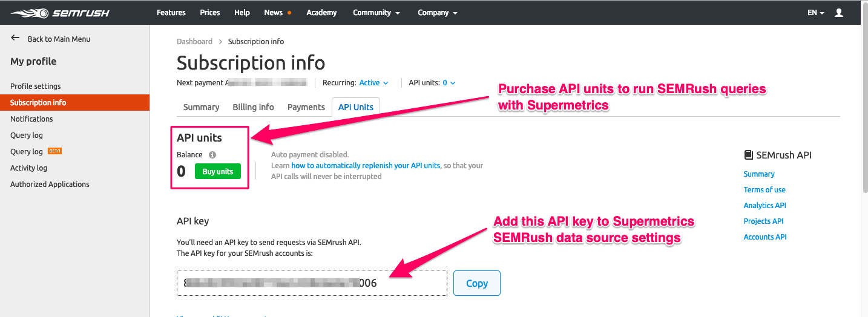868x317 pixels.
Task: Open the News menu item
Action: point(273,12)
